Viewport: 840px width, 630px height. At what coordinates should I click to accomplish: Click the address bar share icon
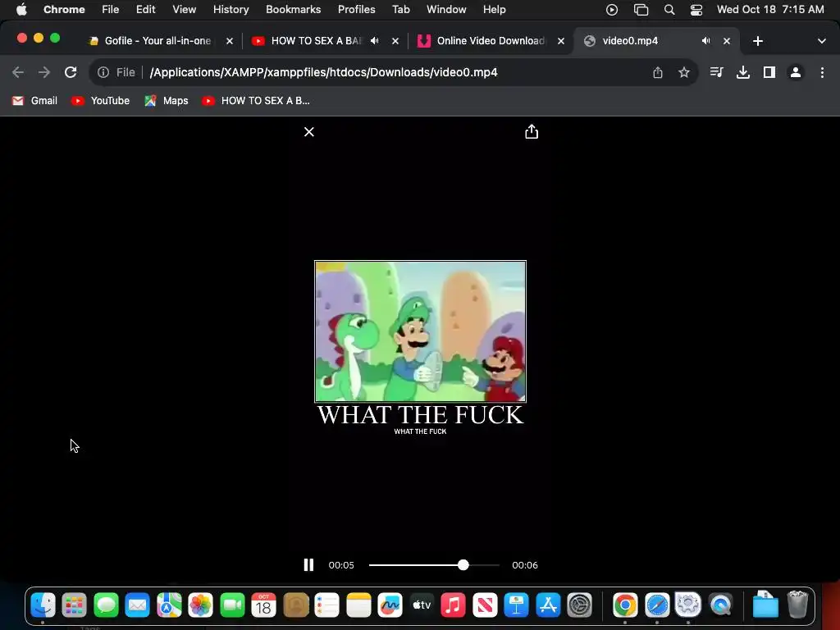[658, 72]
